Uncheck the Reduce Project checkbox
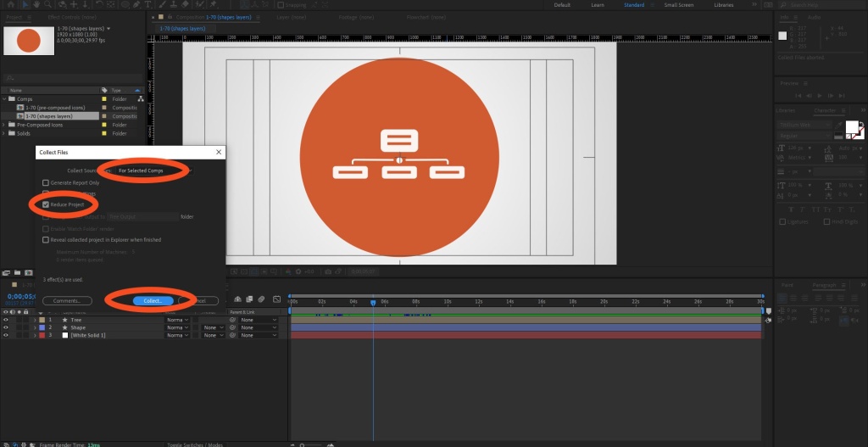Image resolution: width=868 pixels, height=447 pixels. 46,204
